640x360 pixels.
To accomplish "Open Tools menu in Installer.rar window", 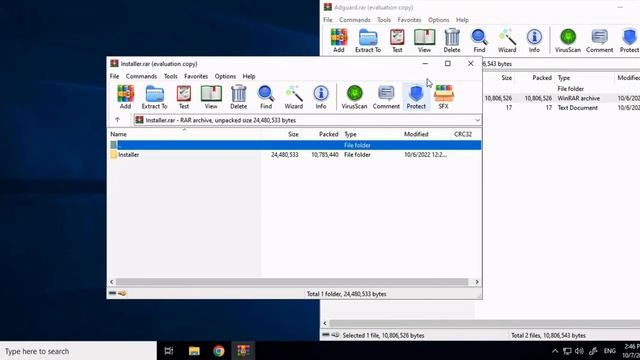I will tap(171, 76).
